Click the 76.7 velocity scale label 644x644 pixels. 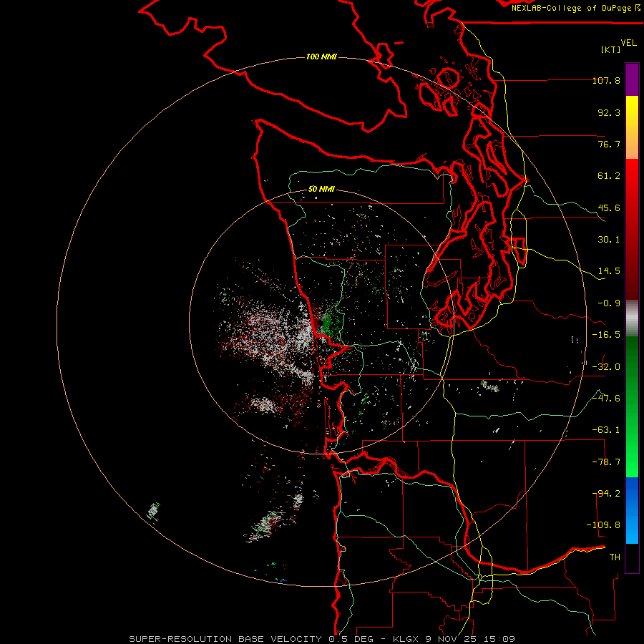[609, 144]
